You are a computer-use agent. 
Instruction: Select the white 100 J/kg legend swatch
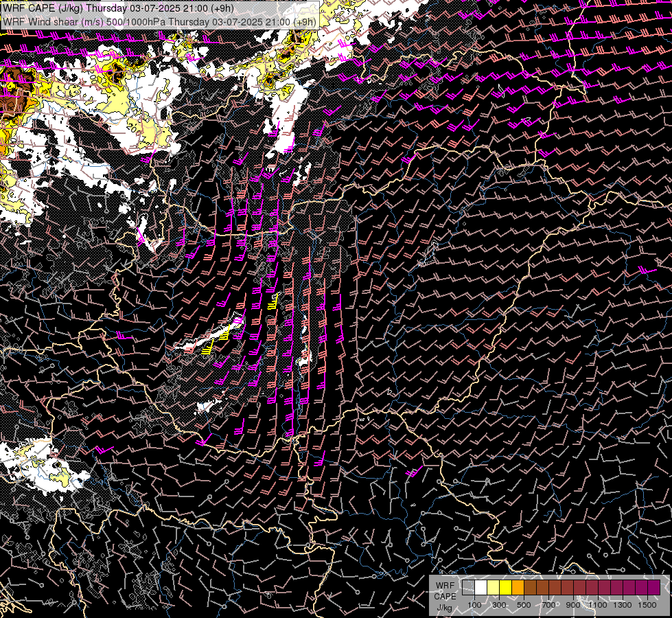[x=480, y=587]
